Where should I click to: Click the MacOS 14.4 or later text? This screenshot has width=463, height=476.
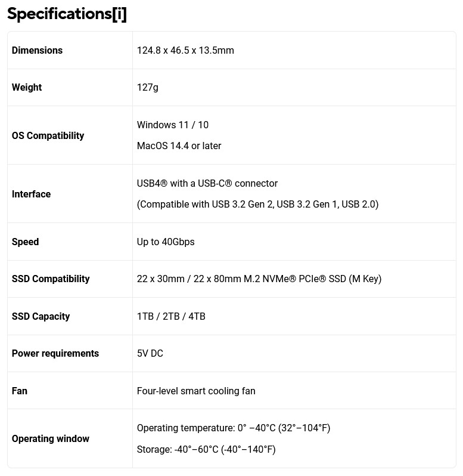179,146
